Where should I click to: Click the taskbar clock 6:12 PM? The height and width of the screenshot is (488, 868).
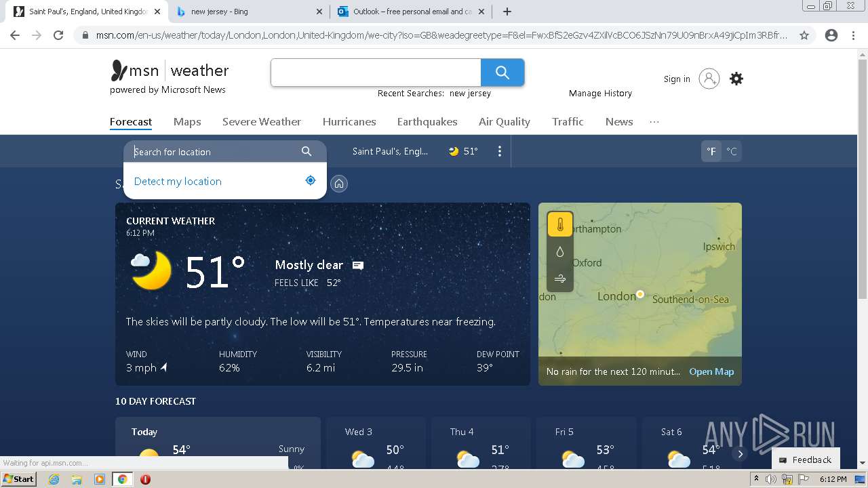(833, 479)
